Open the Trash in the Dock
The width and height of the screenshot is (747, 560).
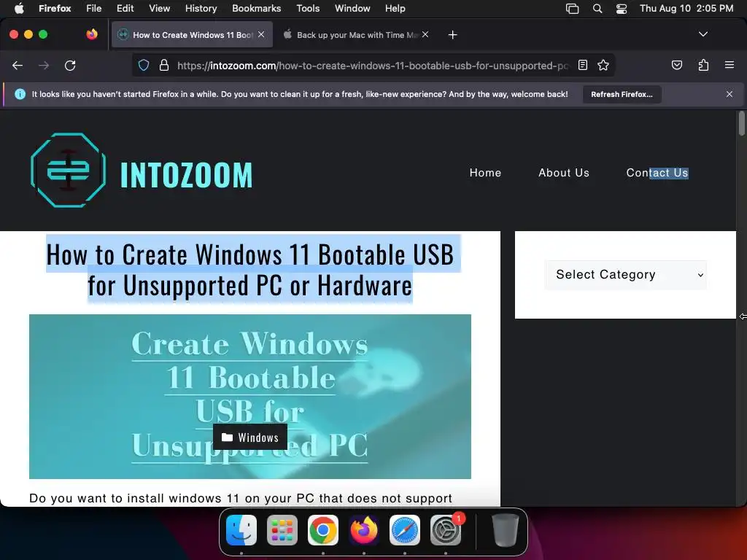pyautogui.click(x=505, y=530)
